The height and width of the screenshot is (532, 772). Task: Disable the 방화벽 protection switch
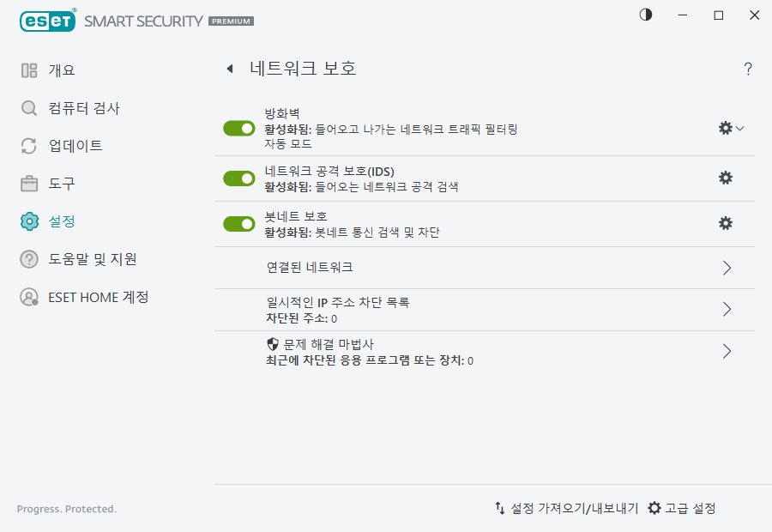238,127
